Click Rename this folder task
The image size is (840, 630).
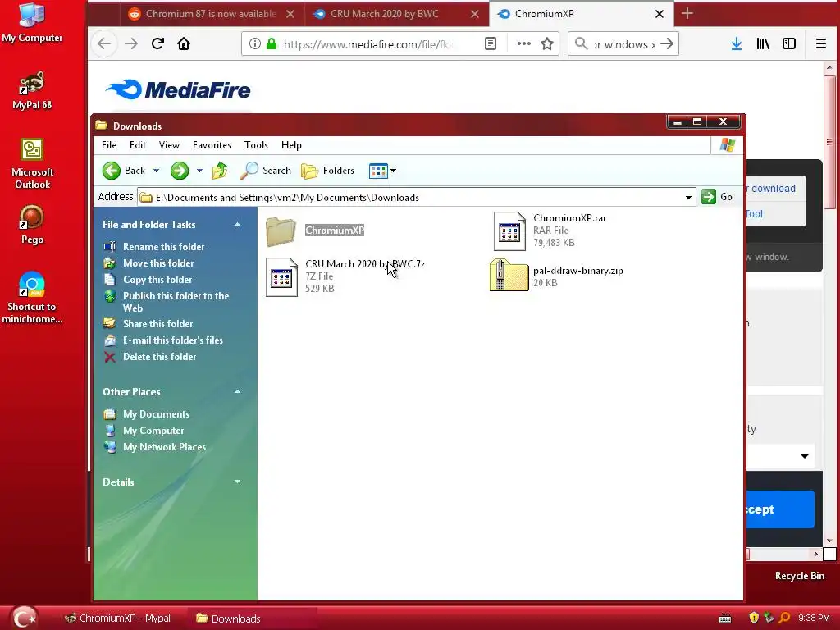(x=154, y=247)
